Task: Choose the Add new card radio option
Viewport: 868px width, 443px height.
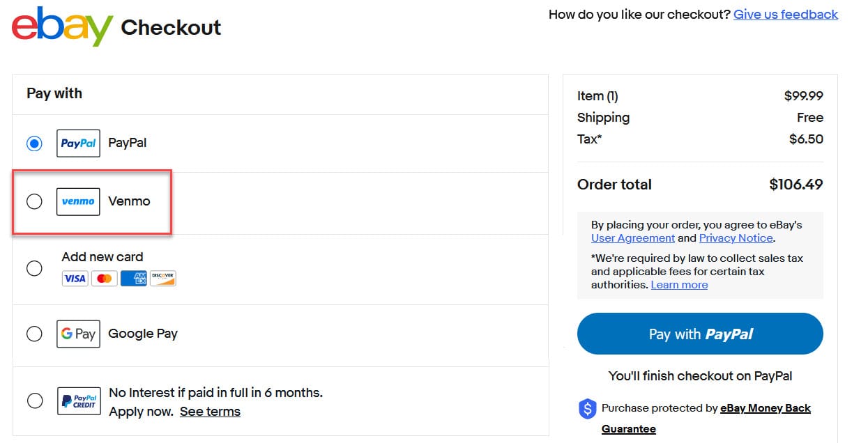Action: pos(34,268)
